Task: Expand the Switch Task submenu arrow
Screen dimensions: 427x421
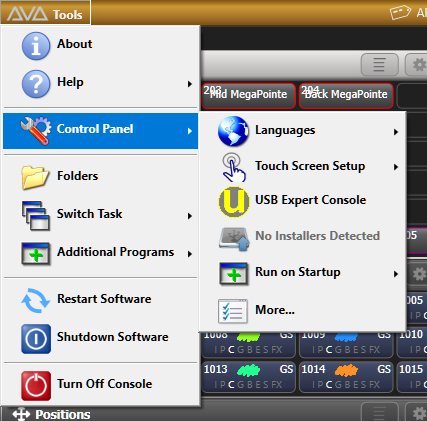Action: (190, 216)
